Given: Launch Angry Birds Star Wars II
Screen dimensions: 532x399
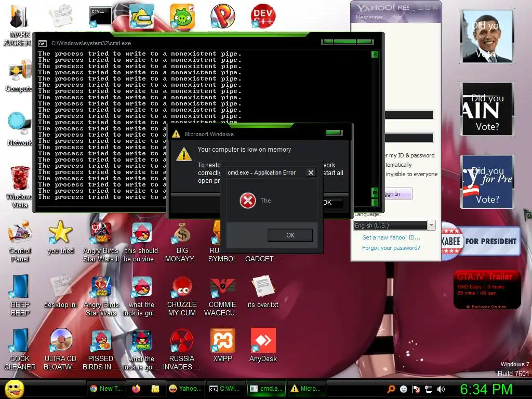Looking at the screenshot, I should [101, 242].
